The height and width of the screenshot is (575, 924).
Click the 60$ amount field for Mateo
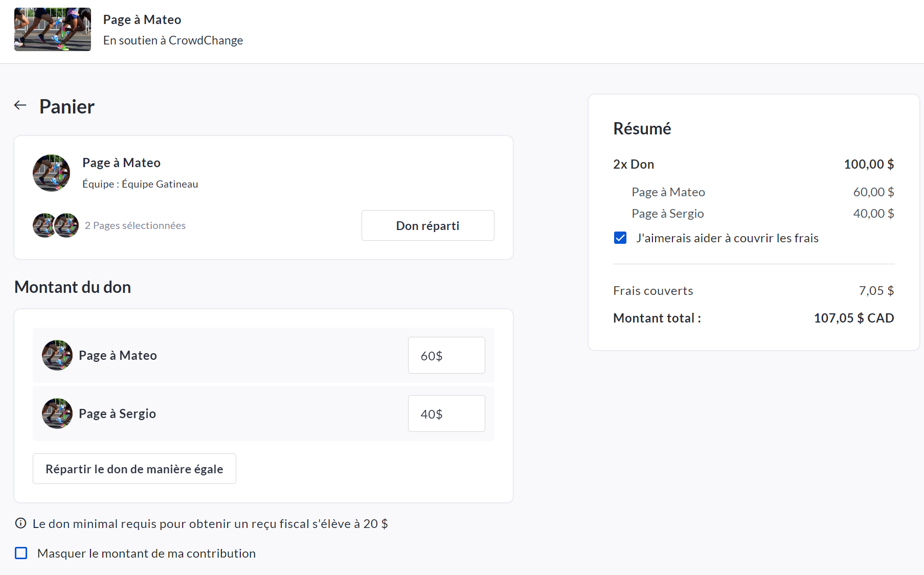coord(446,355)
